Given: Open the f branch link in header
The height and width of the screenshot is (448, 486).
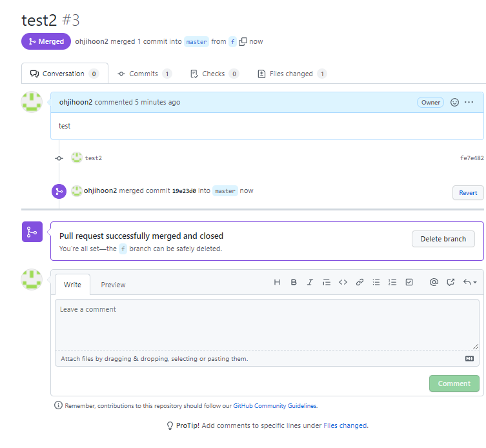Looking at the screenshot, I should [233, 42].
